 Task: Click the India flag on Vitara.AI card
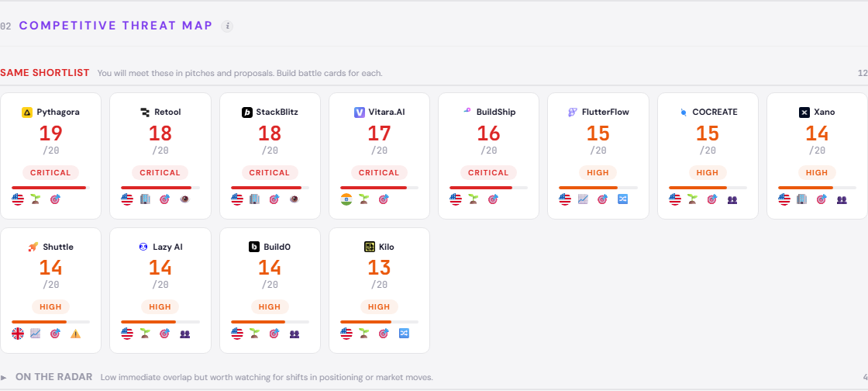click(346, 199)
